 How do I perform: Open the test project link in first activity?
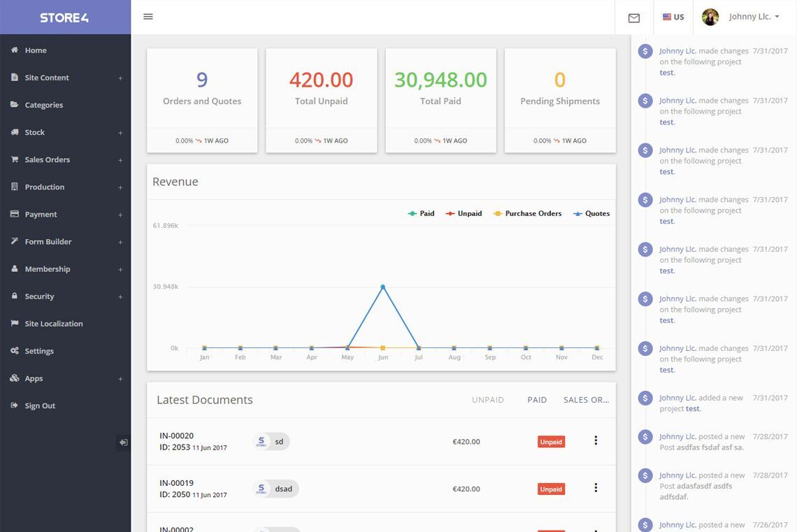pos(666,73)
